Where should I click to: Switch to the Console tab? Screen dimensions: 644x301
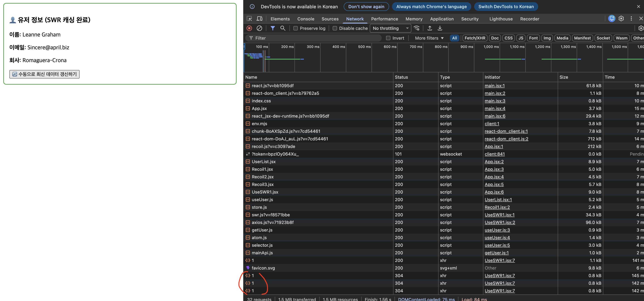[x=306, y=19]
